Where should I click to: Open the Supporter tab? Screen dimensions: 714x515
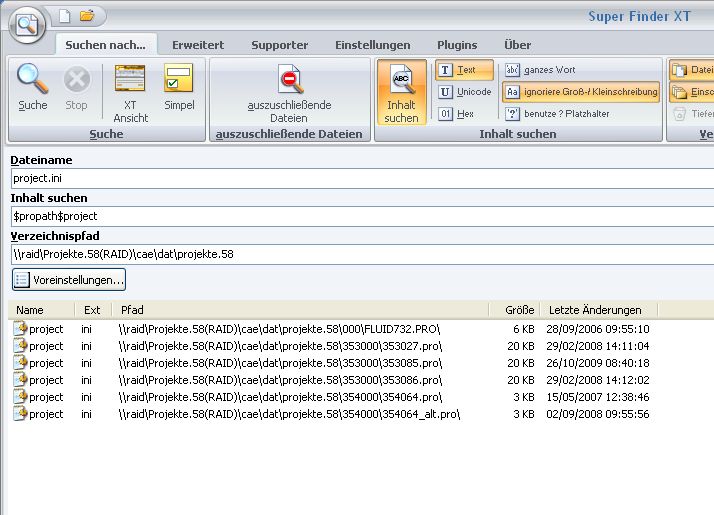[280, 45]
